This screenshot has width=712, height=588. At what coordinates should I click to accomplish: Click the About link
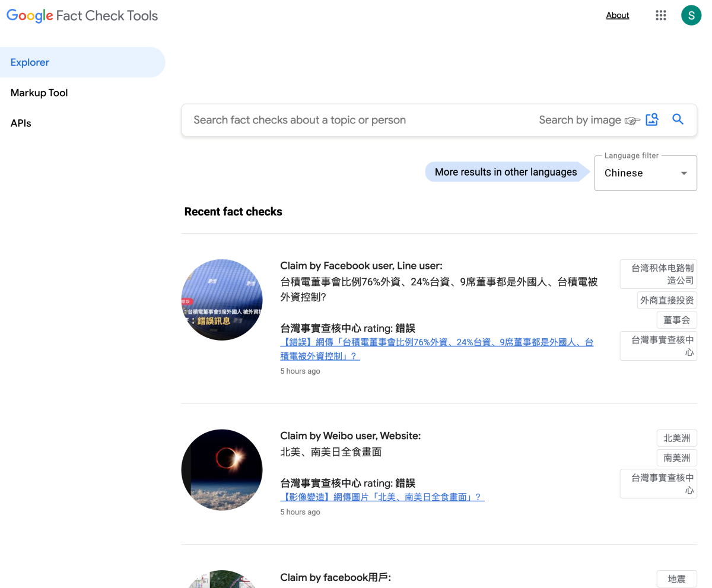617,15
